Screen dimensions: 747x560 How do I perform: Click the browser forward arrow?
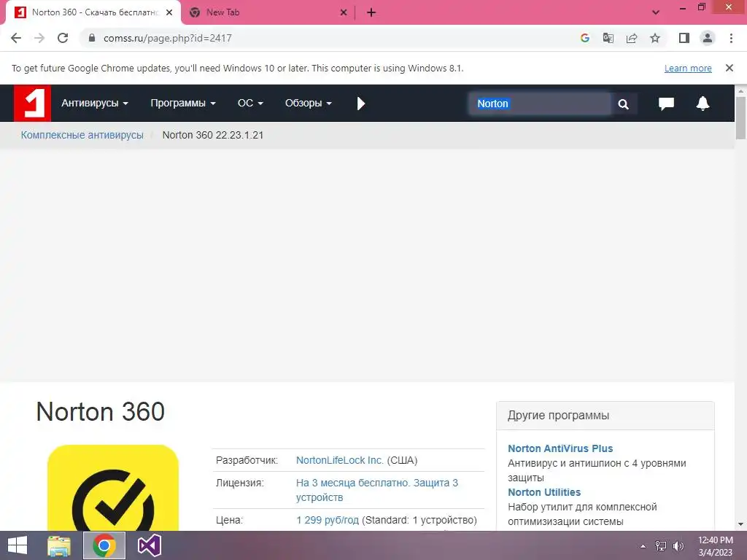coord(39,38)
